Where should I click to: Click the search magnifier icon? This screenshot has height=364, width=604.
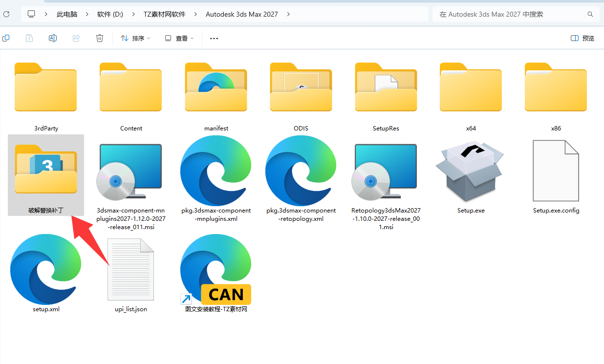(590, 15)
